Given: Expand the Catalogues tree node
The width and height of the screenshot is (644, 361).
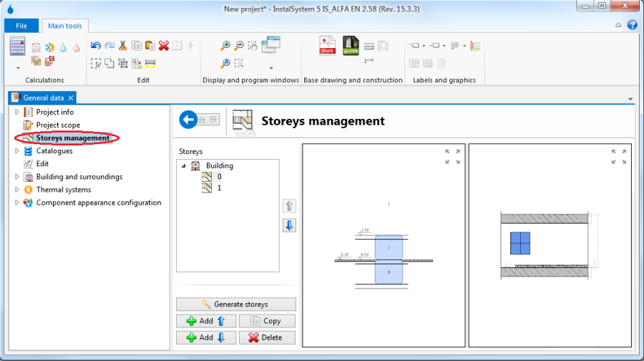Looking at the screenshot, I should coord(18,151).
